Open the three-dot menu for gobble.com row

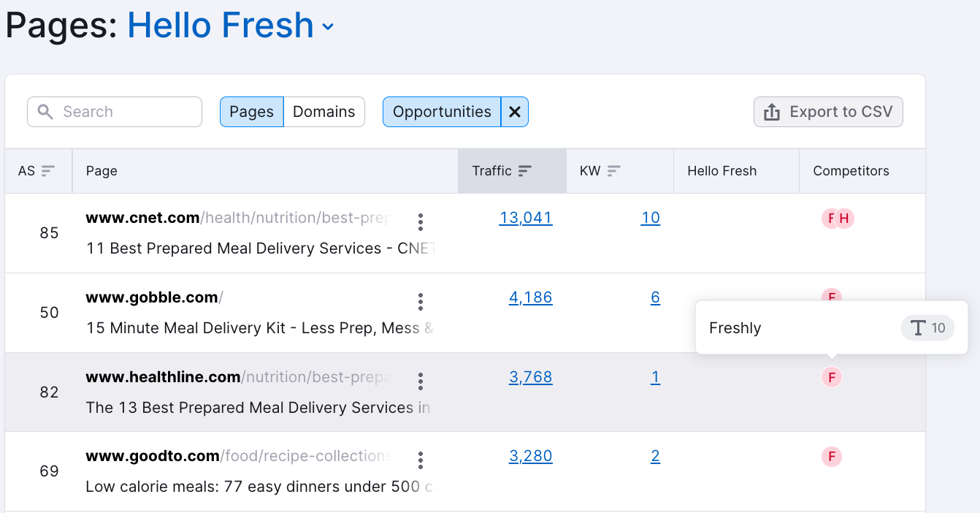(x=420, y=301)
